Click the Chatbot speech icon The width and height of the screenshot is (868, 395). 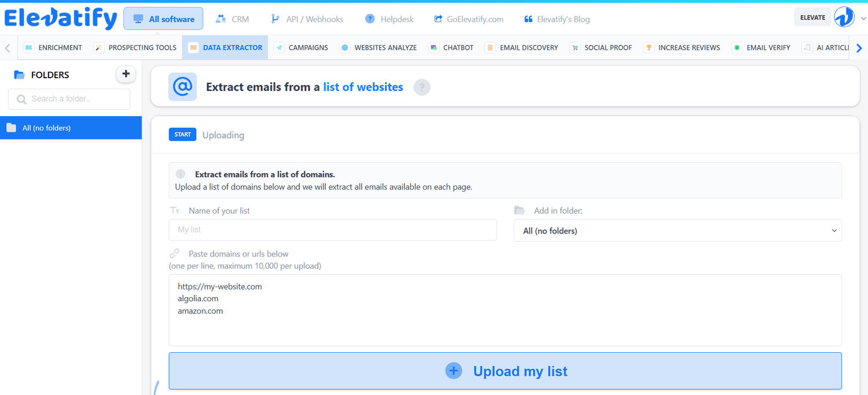coord(433,47)
